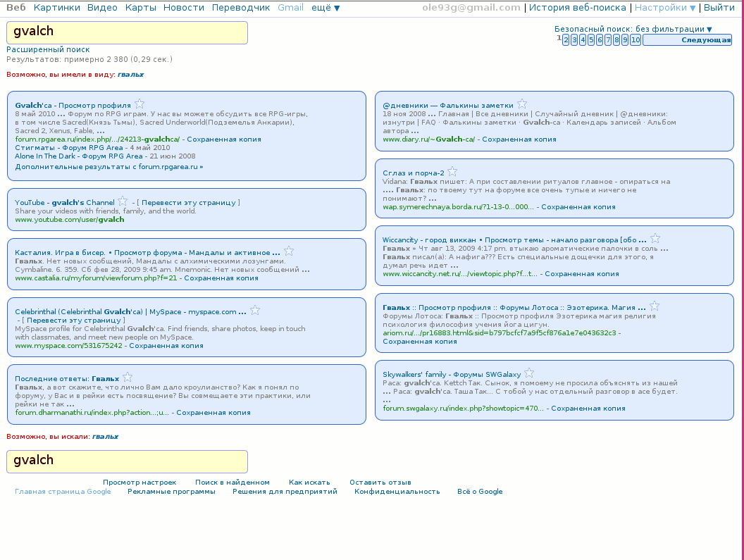Viewport: 744px width, 560px height.
Task: Open Поиск в найденном footer link
Action: click(232, 483)
